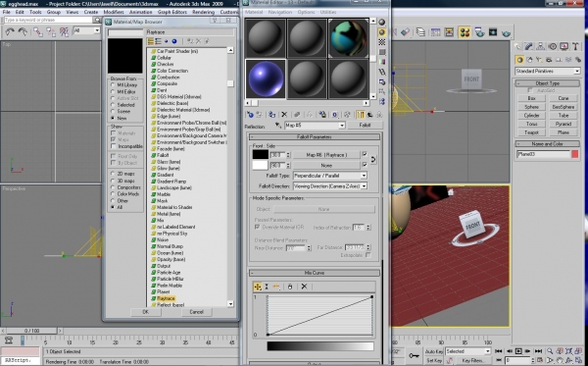This screenshot has width=588, height=366.
Task: Click Cancel in Material/Map Browser
Action: point(196,312)
